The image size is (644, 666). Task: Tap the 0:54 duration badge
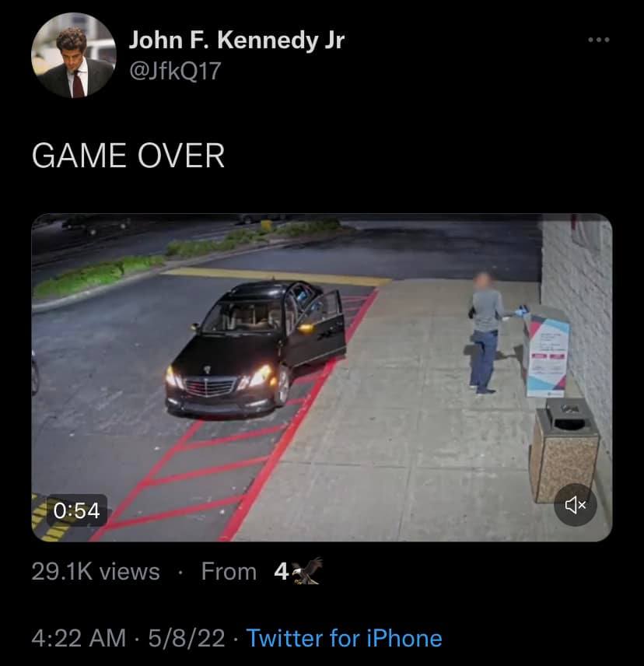(76, 510)
